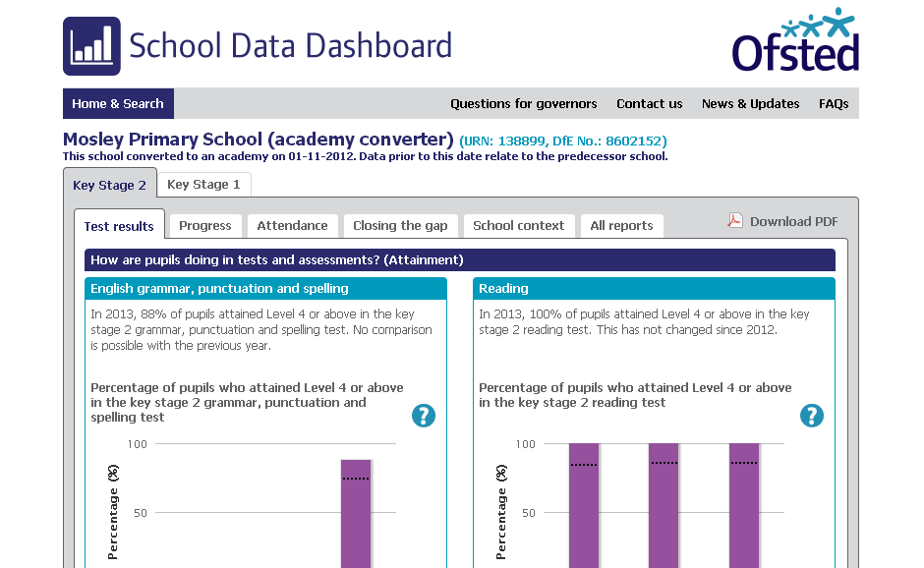This screenshot has width=924, height=568.
Task: Click the purple bar in the grammar chart
Action: [x=356, y=514]
